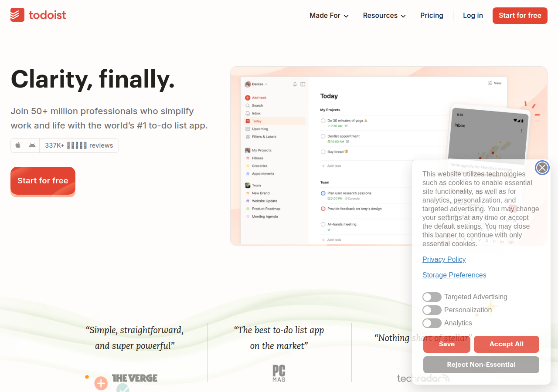Click 'Add task' under My Projects in preview
This screenshot has height=392, width=558.
[x=331, y=166]
